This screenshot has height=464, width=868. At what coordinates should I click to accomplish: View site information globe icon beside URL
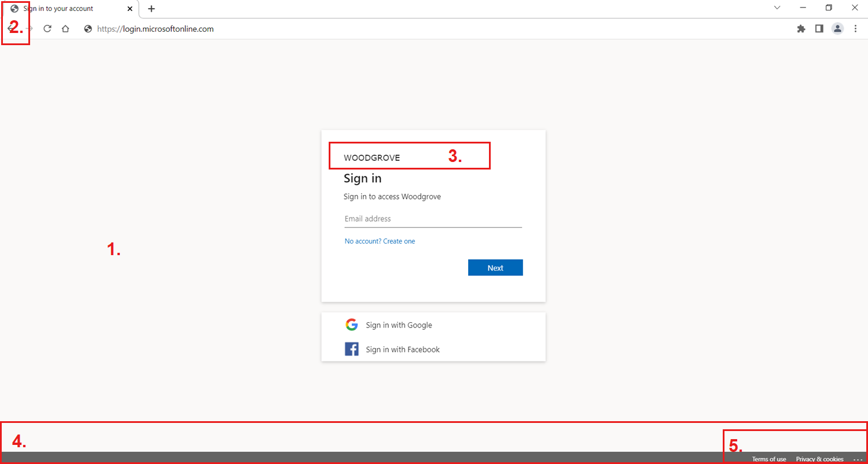pyautogui.click(x=88, y=29)
